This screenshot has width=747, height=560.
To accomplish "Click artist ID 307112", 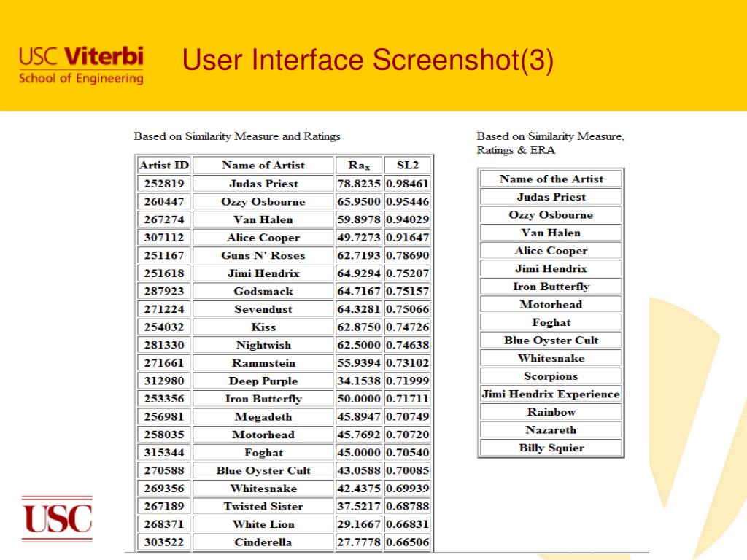I will tap(164, 237).
